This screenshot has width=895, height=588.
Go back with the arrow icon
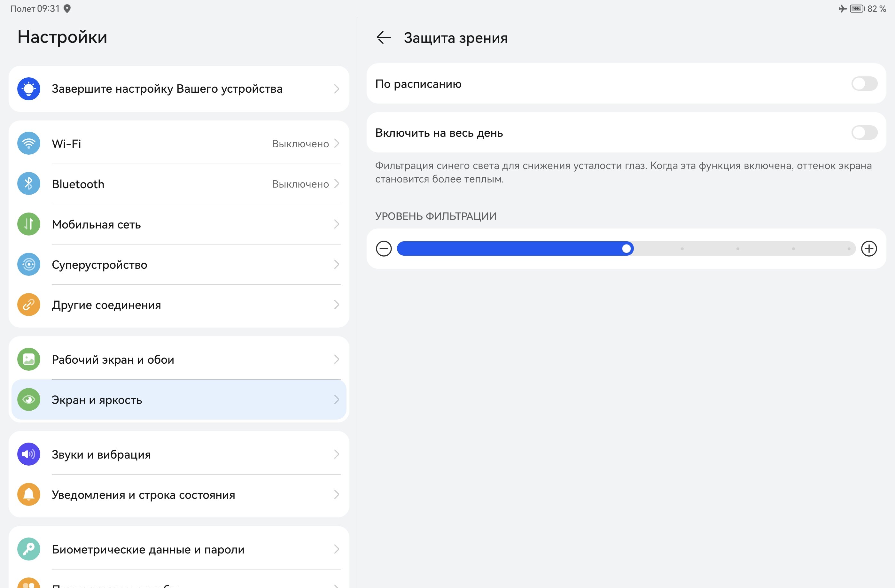(x=384, y=38)
